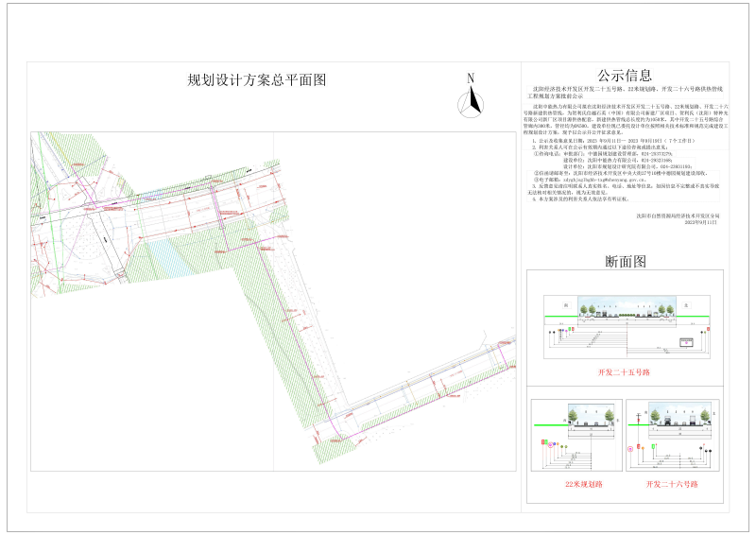This screenshot has height=535, width=756.
Task: Click the 沈阳市自然资源局 signature line
Action: [679, 216]
